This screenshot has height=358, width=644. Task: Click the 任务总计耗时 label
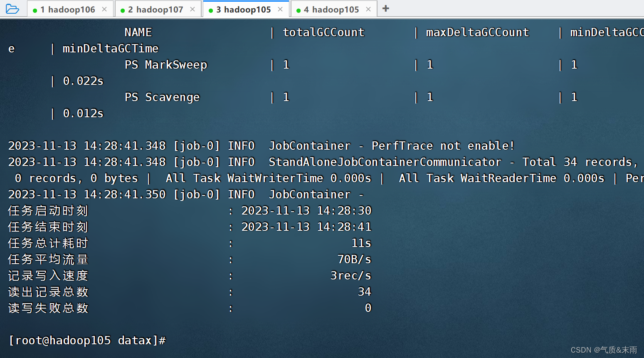coord(48,243)
